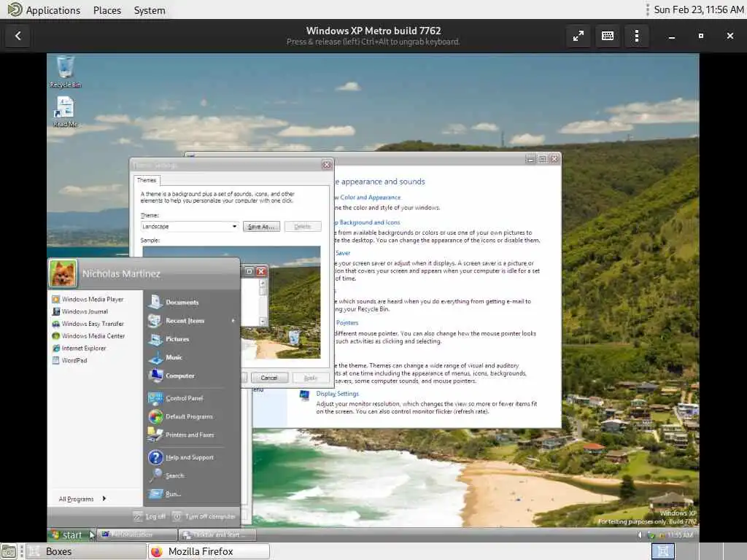Open Computer from the Start menu

(171, 376)
